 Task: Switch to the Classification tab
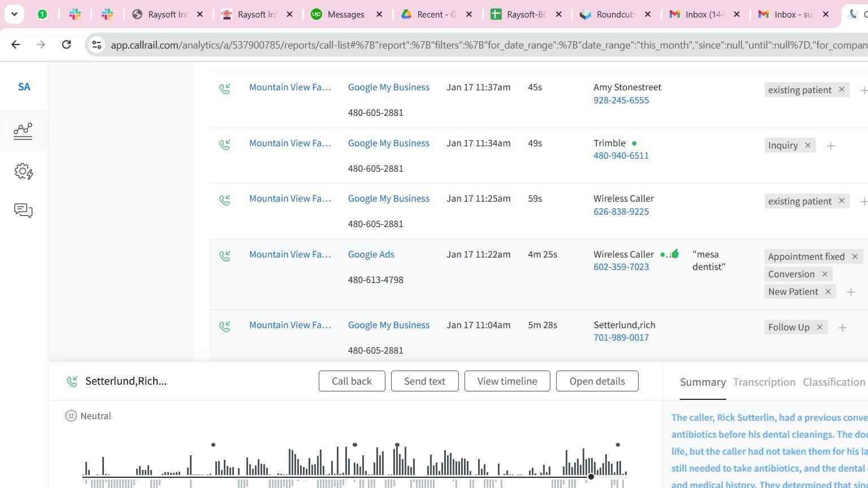click(834, 382)
